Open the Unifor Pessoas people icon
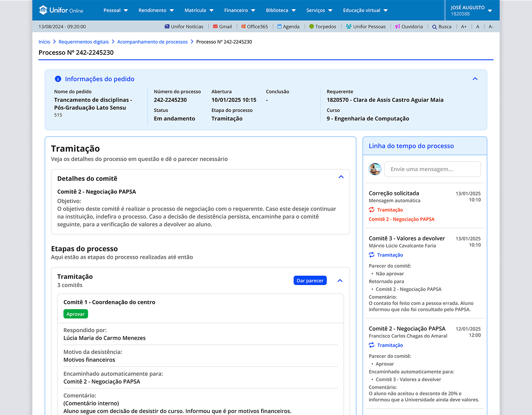 click(x=349, y=26)
